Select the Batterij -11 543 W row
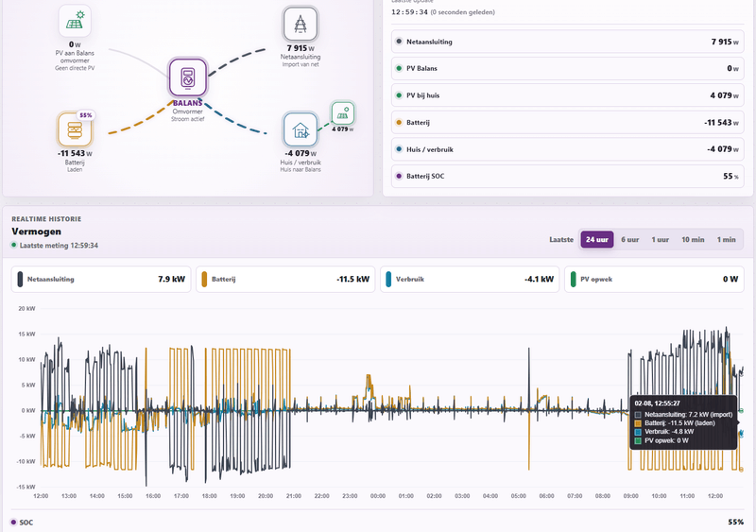 click(568, 123)
